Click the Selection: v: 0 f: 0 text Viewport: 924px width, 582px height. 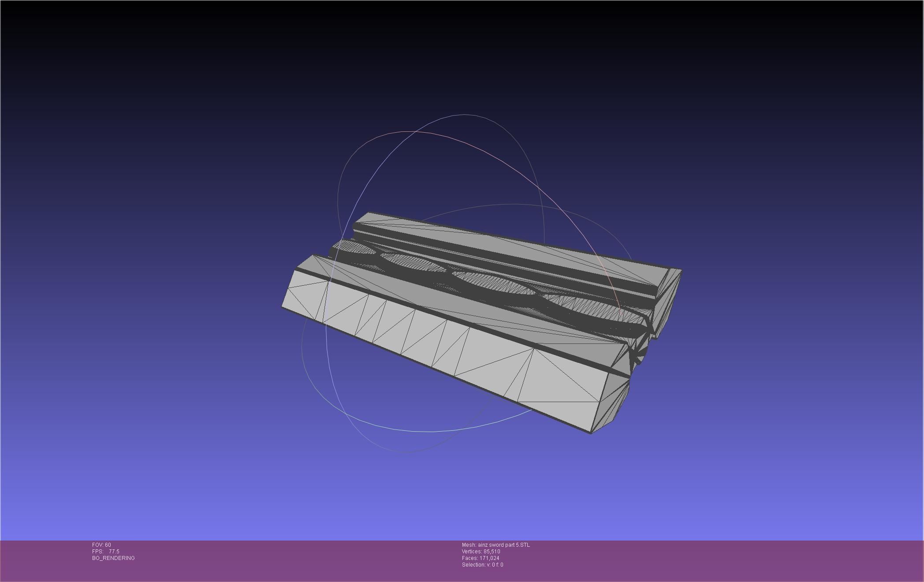482,565
